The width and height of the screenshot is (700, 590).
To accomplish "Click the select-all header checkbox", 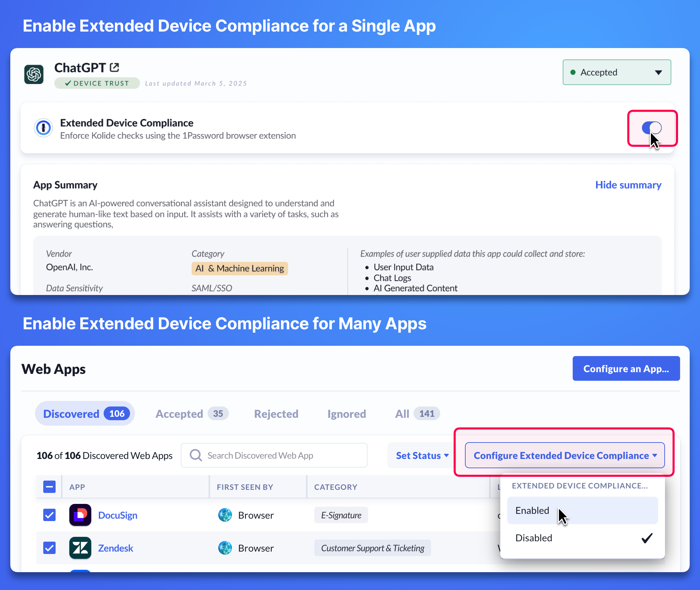I will (x=49, y=487).
